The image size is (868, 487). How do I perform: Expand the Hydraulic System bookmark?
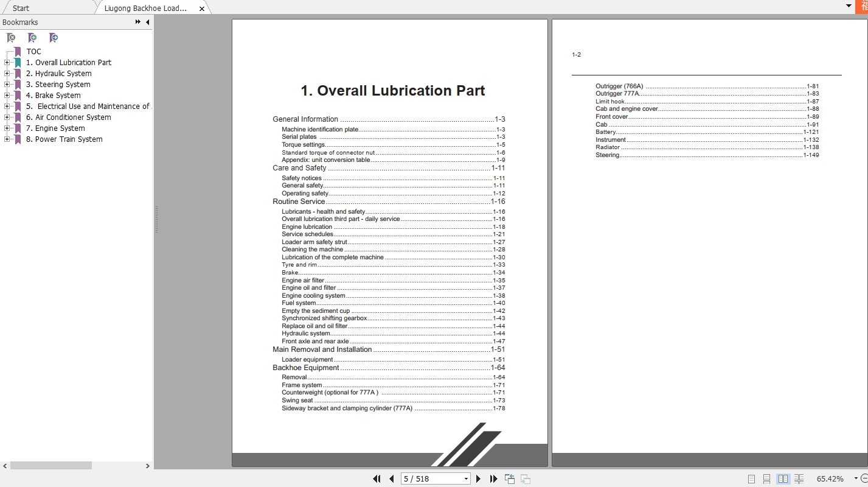pyautogui.click(x=7, y=74)
